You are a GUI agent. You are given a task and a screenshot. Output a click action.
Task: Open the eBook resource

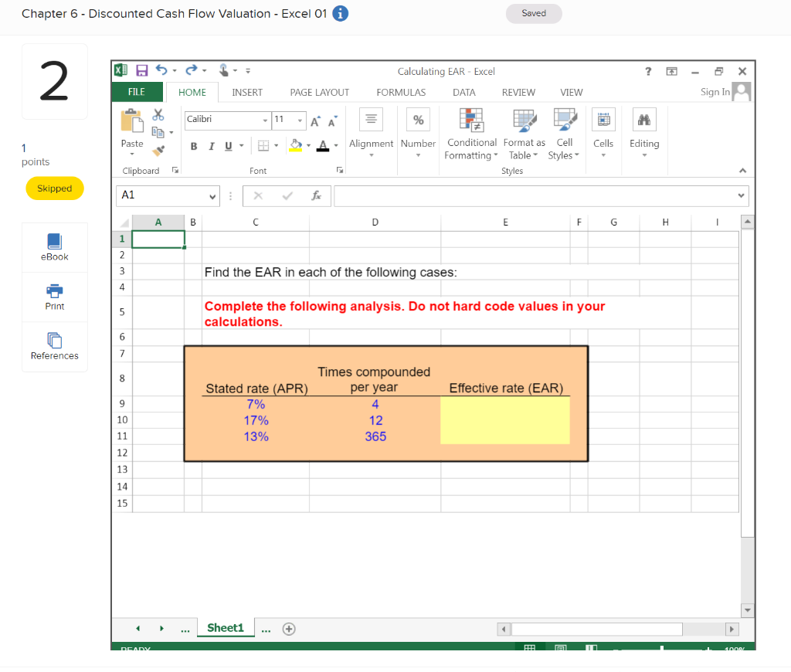pos(55,247)
